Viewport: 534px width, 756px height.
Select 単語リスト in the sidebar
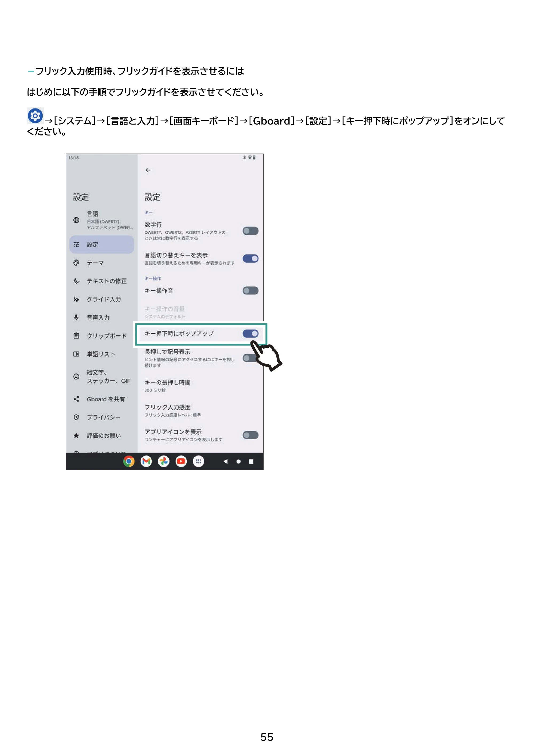(x=101, y=354)
